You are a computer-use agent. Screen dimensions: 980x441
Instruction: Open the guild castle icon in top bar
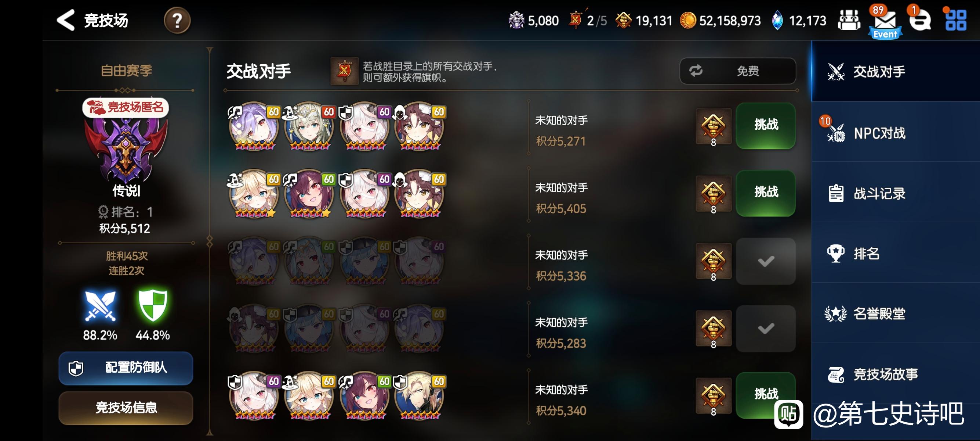(849, 20)
